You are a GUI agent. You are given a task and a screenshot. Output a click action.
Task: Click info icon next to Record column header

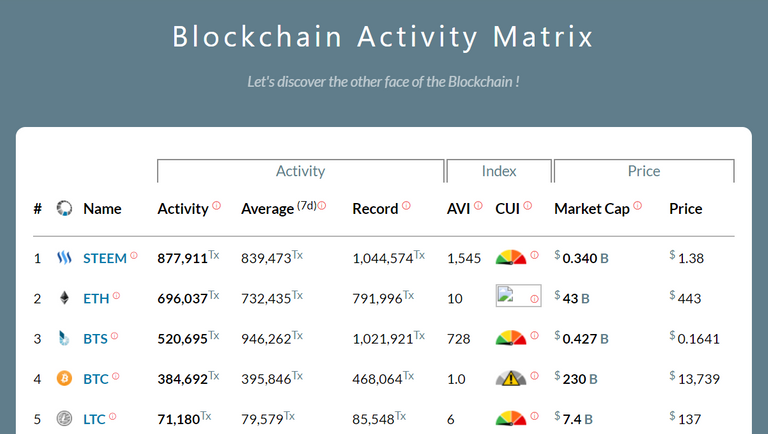pos(407,205)
